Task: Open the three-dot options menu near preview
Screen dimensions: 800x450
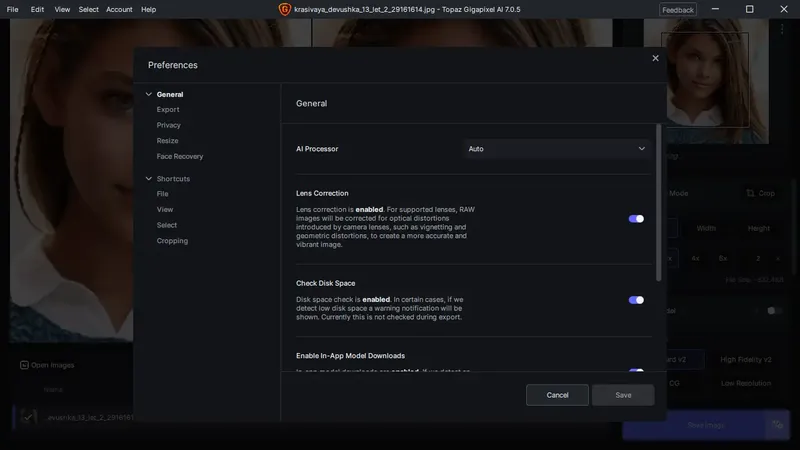Action: click(782, 30)
